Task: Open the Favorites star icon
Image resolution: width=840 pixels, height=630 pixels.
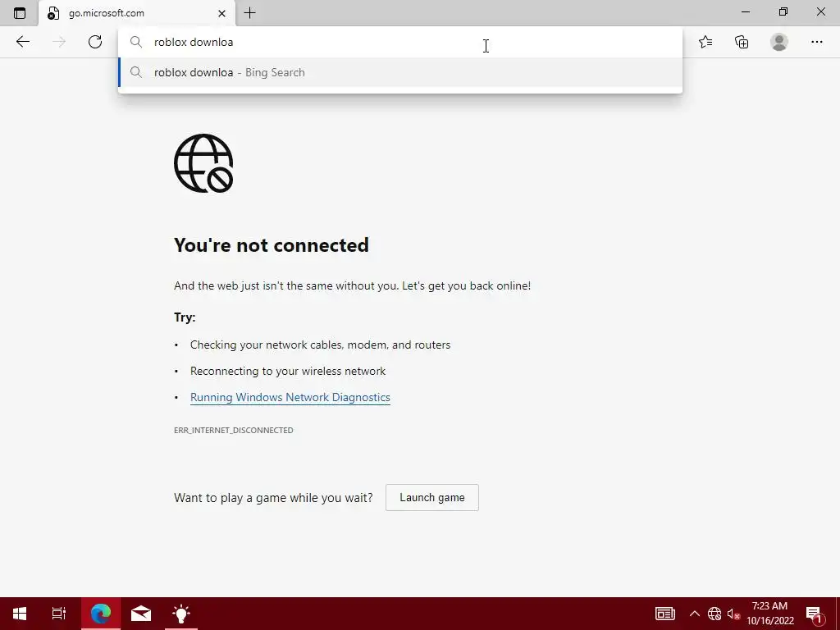Action: coord(705,42)
